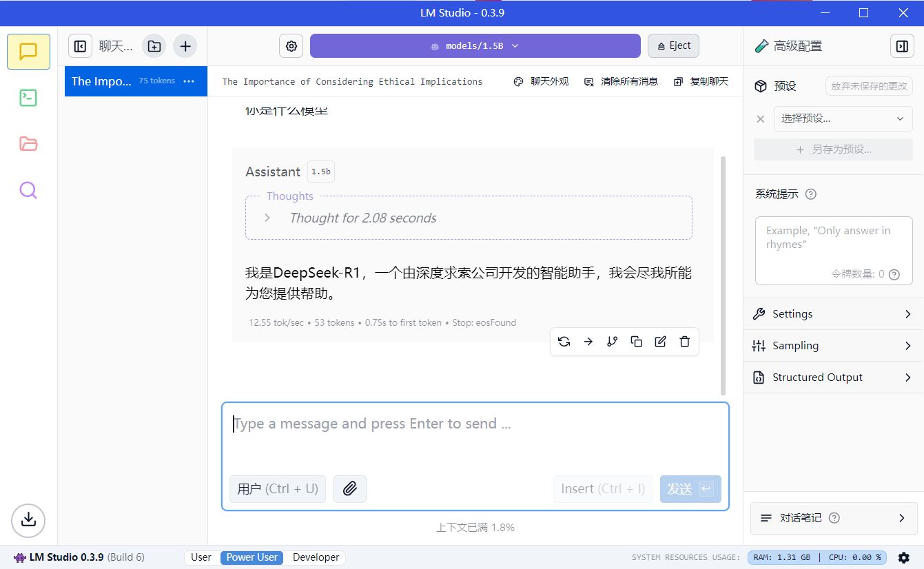Attach a file with the paperclip

(x=350, y=489)
